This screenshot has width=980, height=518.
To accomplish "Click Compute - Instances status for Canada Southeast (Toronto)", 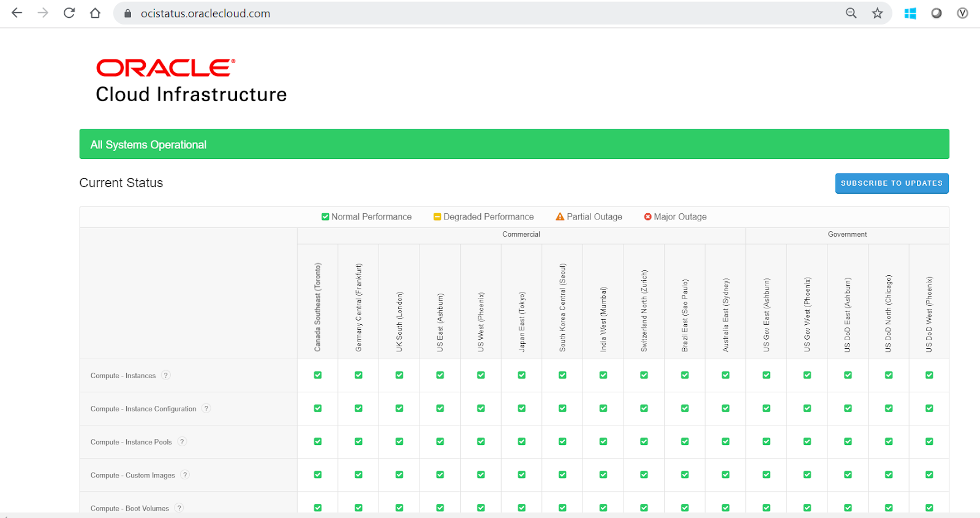I will coord(318,375).
